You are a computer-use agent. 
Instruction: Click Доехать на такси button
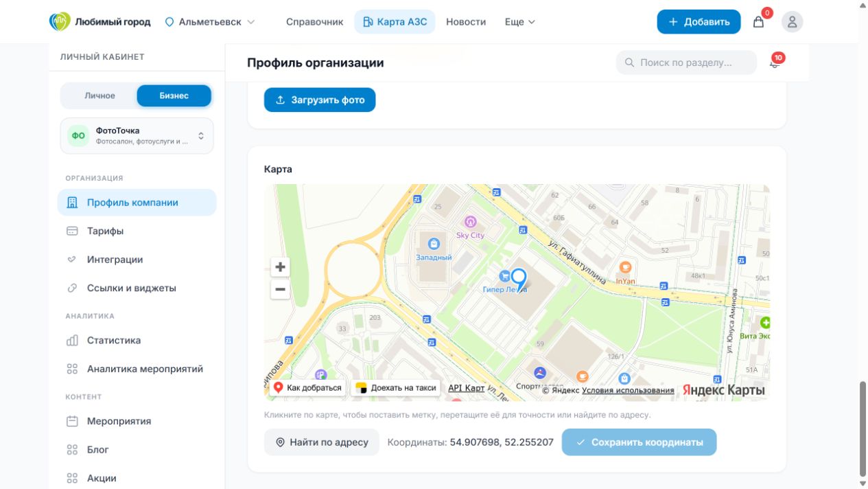click(396, 388)
